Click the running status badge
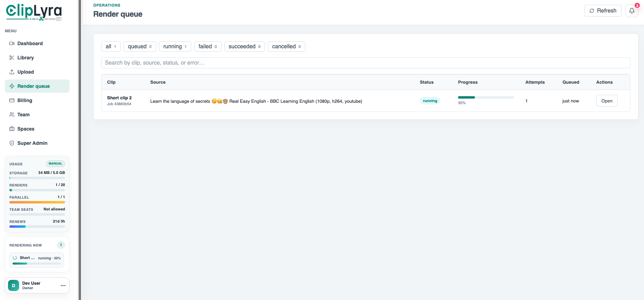This screenshot has width=644, height=300. (x=430, y=101)
